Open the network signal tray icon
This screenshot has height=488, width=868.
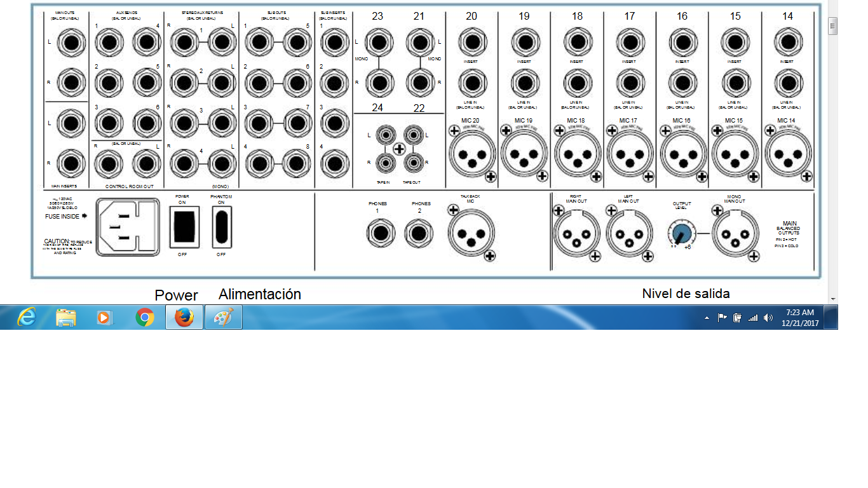click(x=753, y=318)
